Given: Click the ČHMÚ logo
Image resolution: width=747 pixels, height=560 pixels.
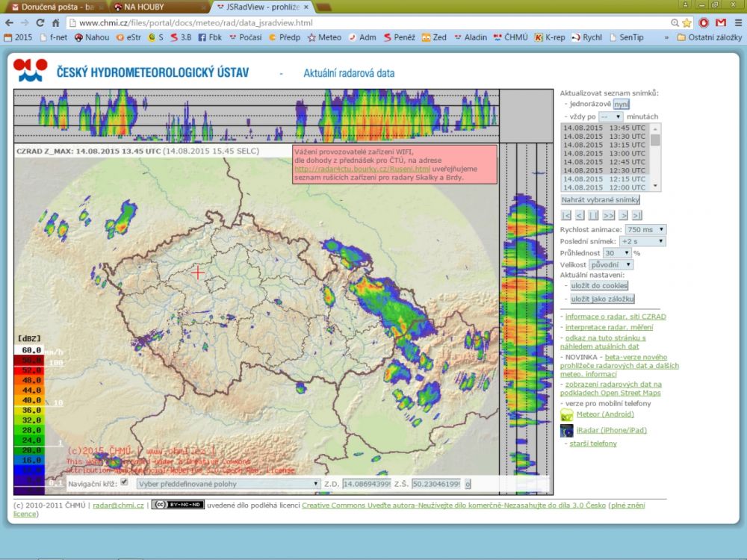Looking at the screenshot, I should pos(30,71).
